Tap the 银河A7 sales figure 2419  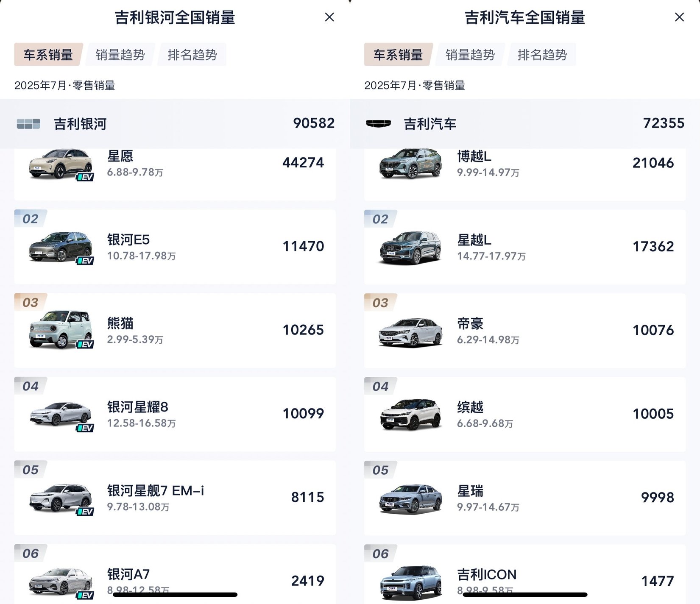[x=307, y=581]
